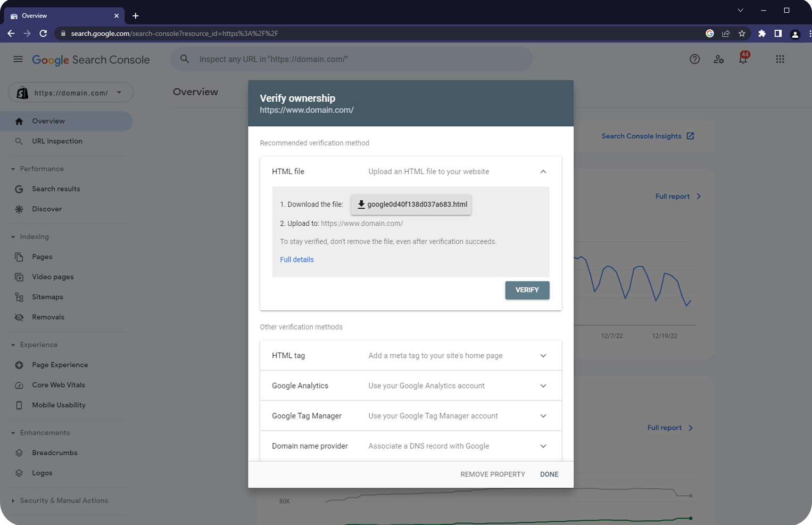
Task: Click the Shopify property icon
Action: (x=22, y=93)
